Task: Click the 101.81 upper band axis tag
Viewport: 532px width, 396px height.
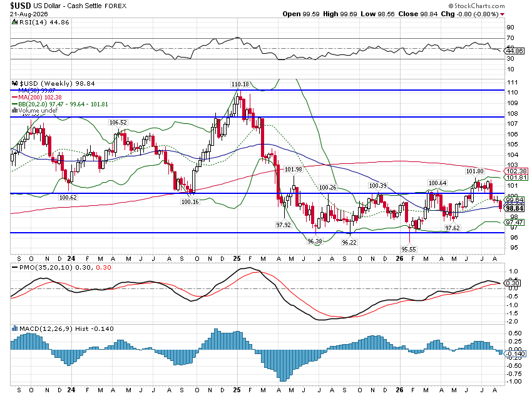Action: 516,178
